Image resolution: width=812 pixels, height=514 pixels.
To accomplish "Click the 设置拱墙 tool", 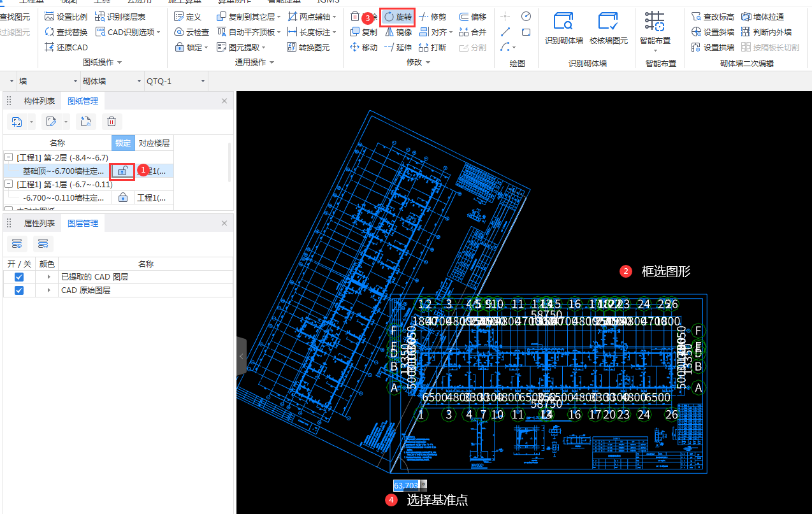I will (713, 47).
